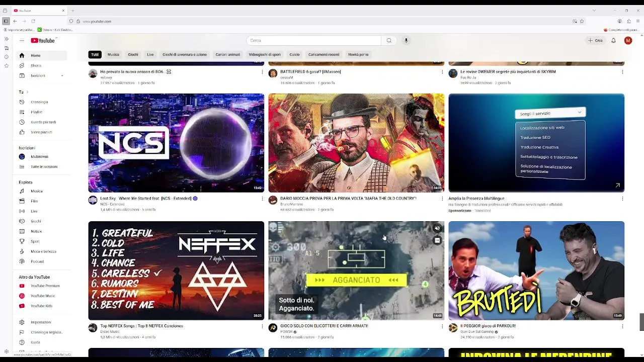Screen dimensions: 644x362
Task: Select the Musica filter chip
Action: click(x=113, y=54)
